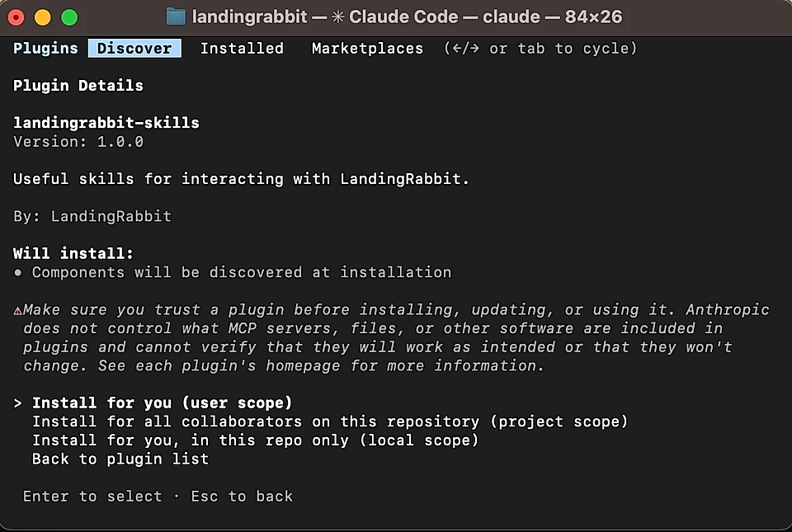Click the Plugins header label
This screenshot has height=532, width=792.
45,49
